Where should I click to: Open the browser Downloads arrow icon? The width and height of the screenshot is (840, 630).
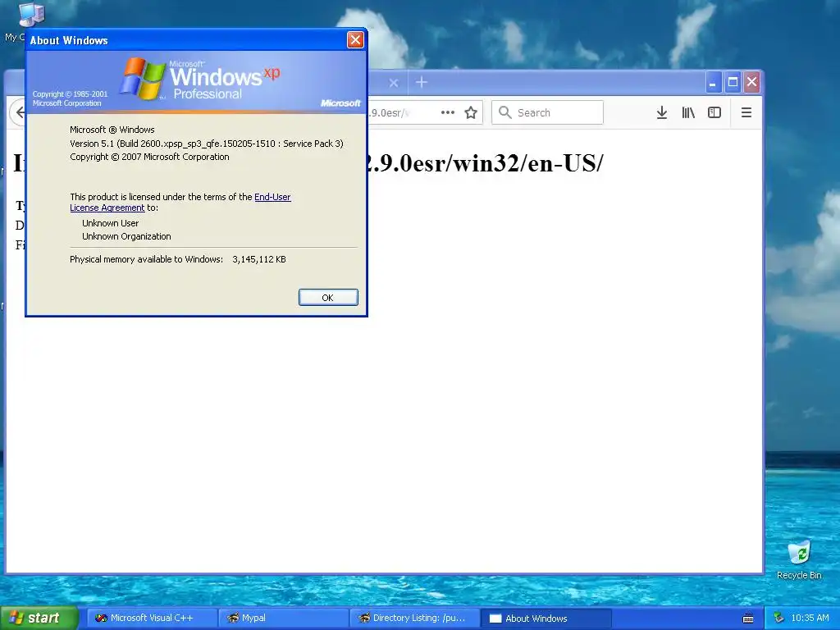662,112
